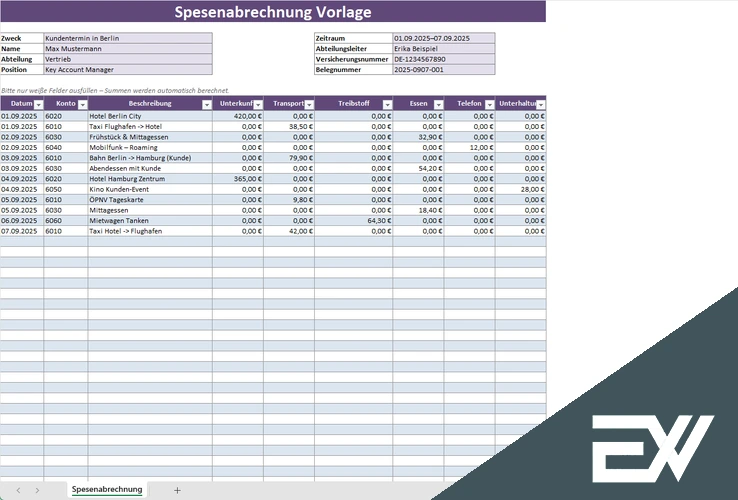
Task: Click the 'Spesenabrechnung Vorlage' title cell
Action: click(273, 12)
